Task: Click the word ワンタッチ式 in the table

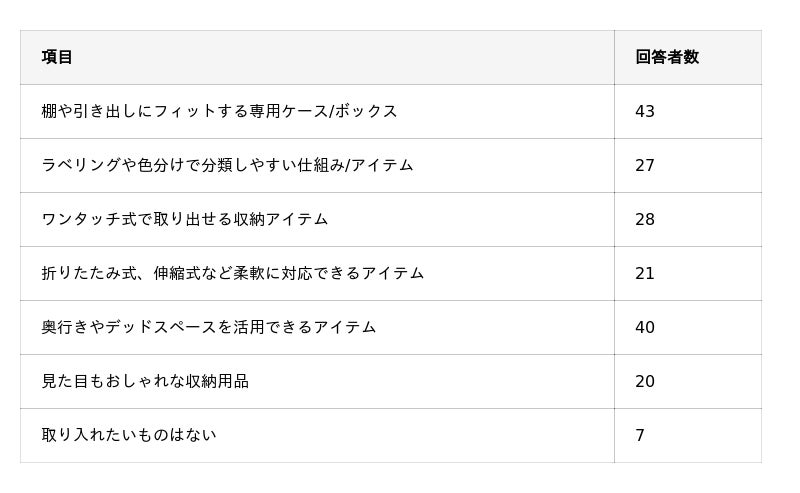Action: point(89,219)
